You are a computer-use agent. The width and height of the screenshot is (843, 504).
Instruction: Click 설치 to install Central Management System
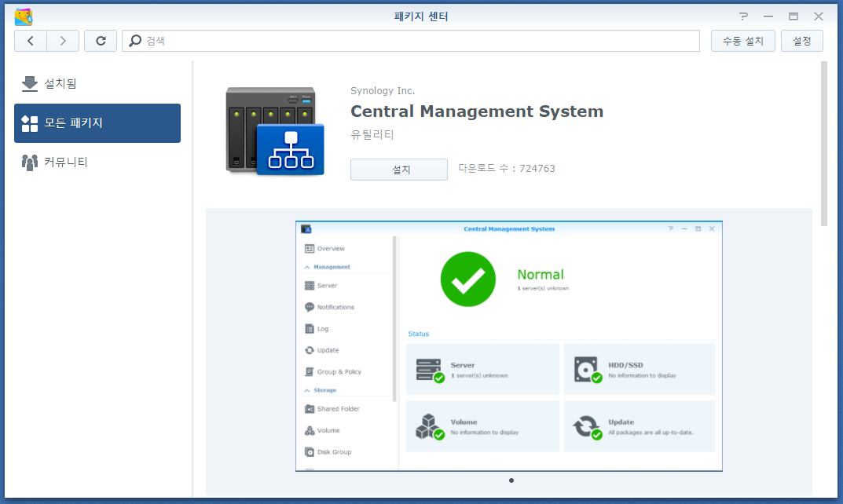click(x=399, y=170)
